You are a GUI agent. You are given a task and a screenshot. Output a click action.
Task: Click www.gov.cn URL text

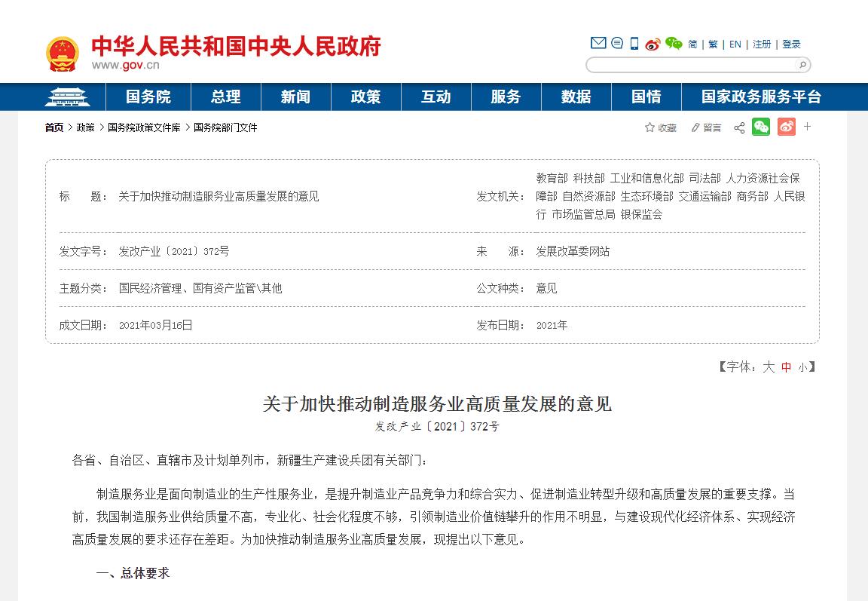(x=126, y=66)
